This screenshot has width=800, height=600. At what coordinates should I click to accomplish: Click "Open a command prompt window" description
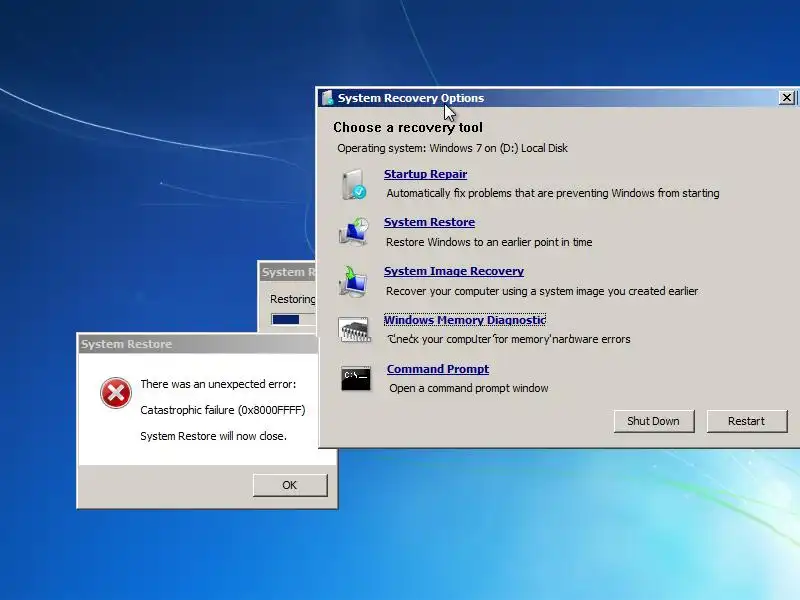pos(468,388)
